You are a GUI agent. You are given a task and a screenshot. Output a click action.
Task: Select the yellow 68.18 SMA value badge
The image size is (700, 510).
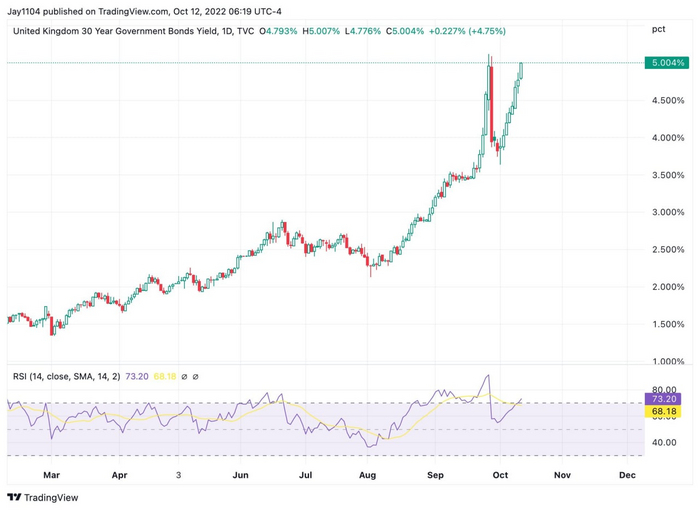pos(663,411)
